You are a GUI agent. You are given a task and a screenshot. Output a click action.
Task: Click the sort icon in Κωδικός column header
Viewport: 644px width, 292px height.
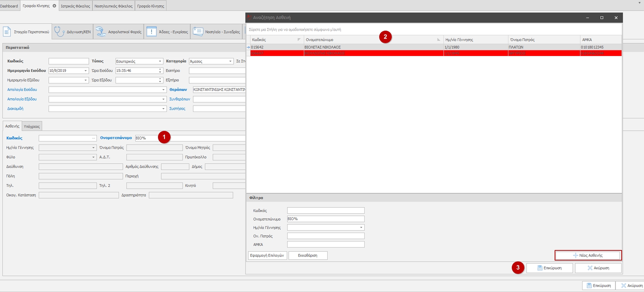pos(299,40)
